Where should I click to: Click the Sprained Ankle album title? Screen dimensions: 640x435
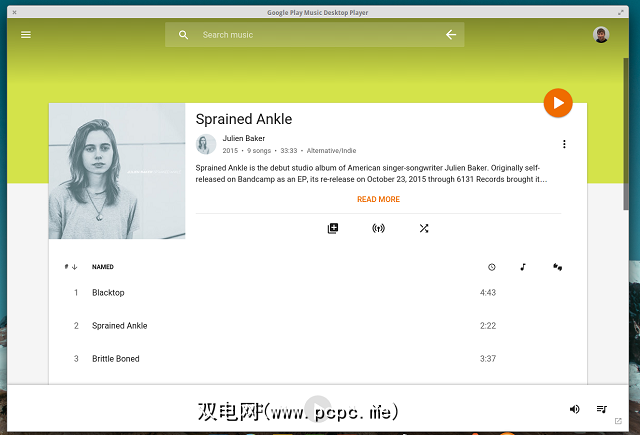pos(244,119)
